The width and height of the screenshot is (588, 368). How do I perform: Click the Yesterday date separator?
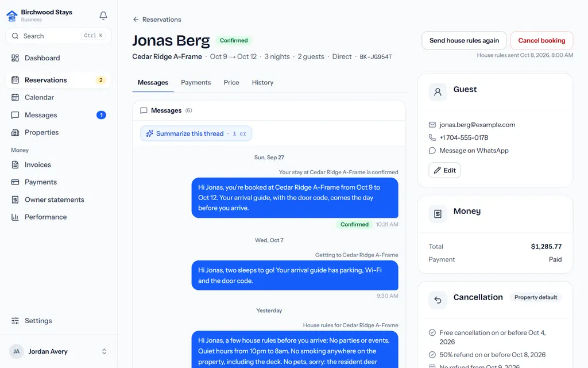pos(269,310)
